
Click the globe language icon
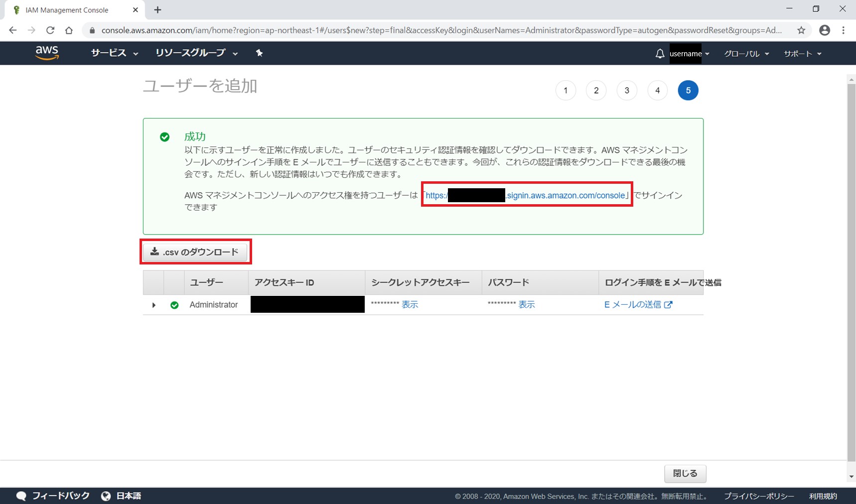point(106,496)
